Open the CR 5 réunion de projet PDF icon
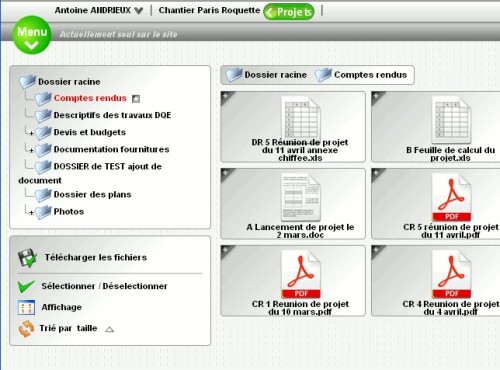The height and width of the screenshot is (370, 500). tap(451, 197)
